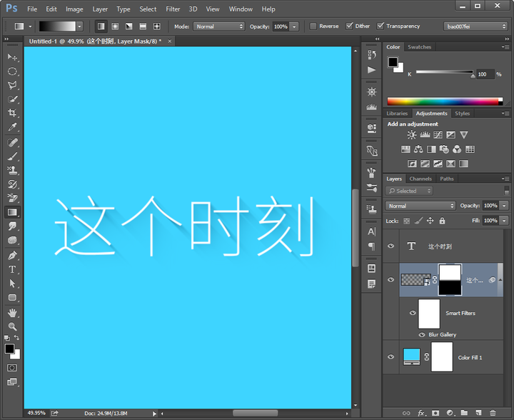Open the layer blend mode Normal dropdown

click(420, 206)
